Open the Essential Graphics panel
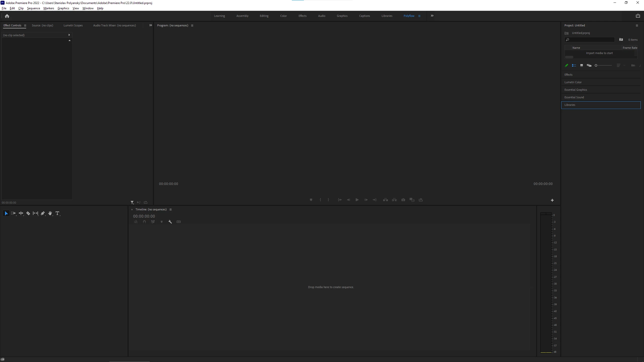Image resolution: width=644 pixels, height=362 pixels. click(x=576, y=90)
